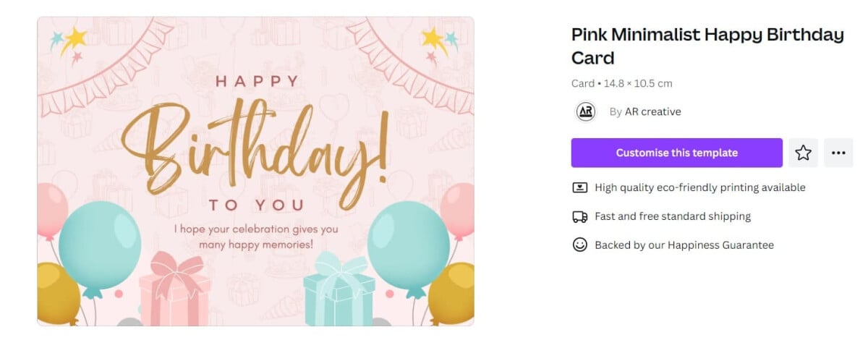Click the Happiness Guarantee smiley icon
Image resolution: width=868 pixels, height=348 pixels.
tap(579, 245)
